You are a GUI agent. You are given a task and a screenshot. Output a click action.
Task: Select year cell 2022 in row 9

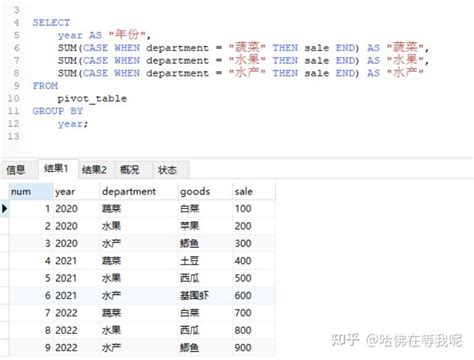tap(76, 348)
